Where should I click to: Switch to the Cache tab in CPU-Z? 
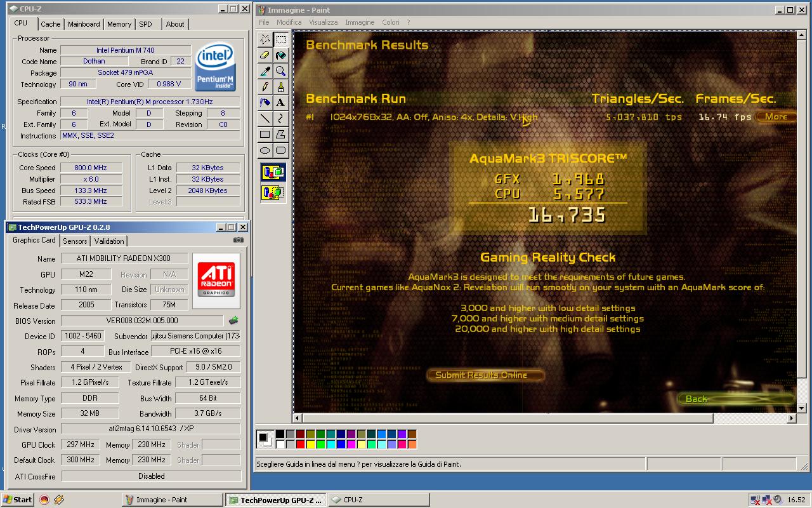(51, 24)
